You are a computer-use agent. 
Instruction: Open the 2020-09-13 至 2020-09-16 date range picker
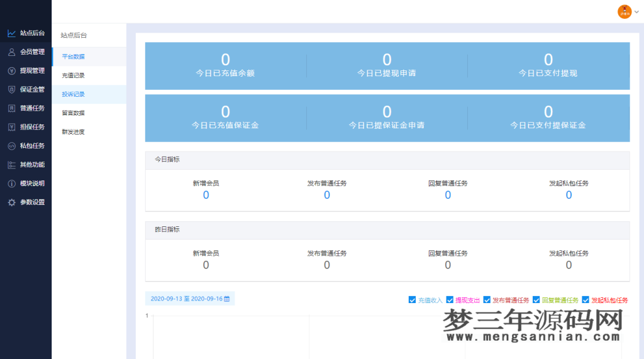[190, 299]
